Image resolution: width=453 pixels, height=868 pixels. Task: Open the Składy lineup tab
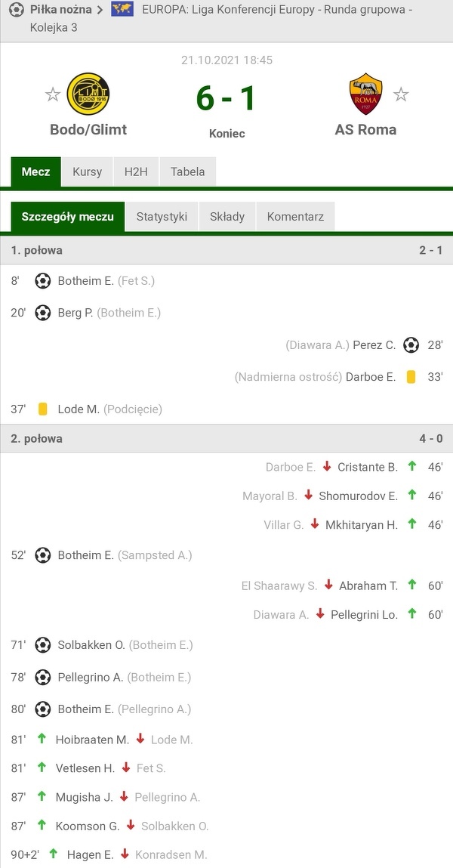pyautogui.click(x=227, y=217)
